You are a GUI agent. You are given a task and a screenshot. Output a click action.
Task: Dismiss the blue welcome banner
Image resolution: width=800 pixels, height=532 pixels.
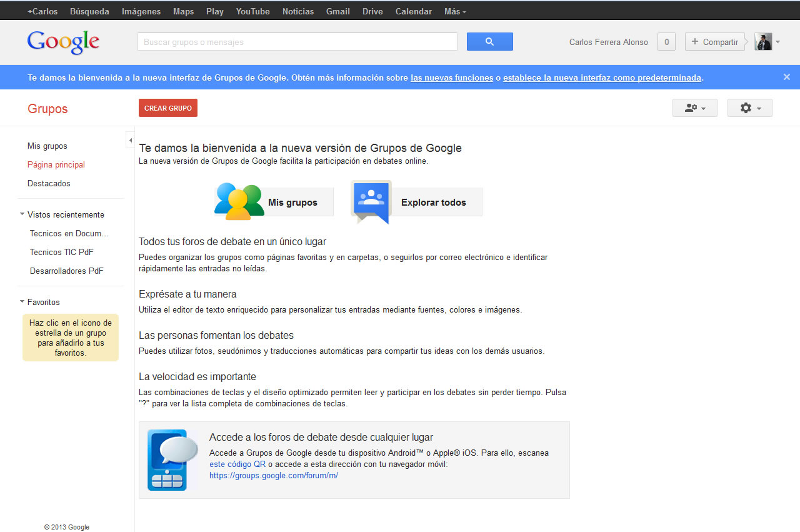coord(787,77)
